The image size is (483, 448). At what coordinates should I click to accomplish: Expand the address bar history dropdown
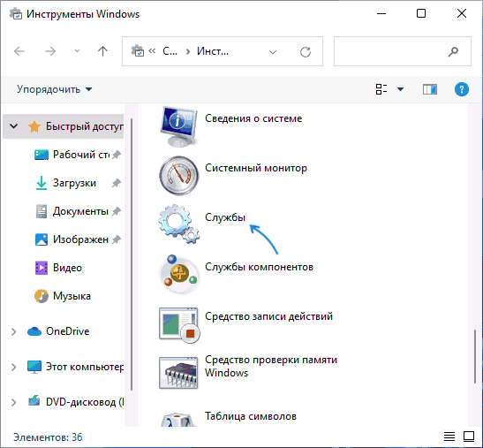tap(273, 52)
